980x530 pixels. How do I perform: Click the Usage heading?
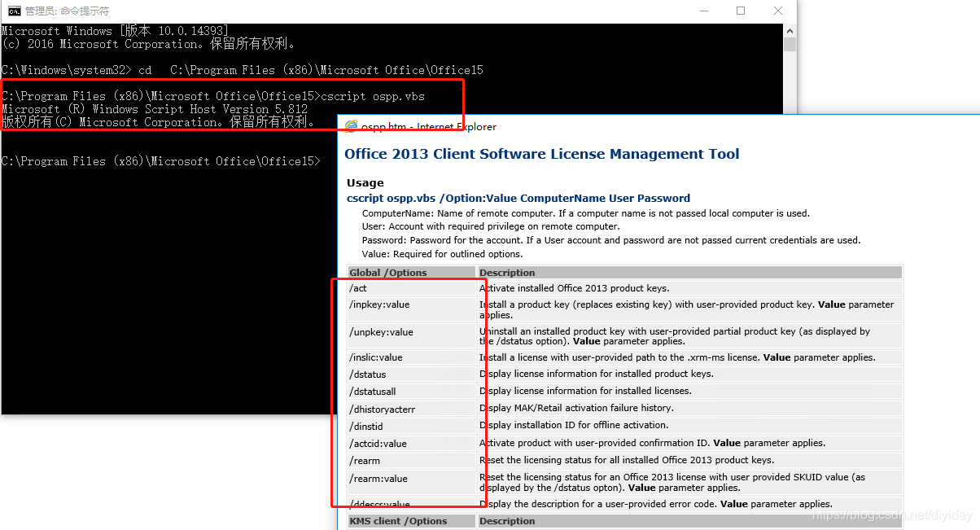[365, 182]
